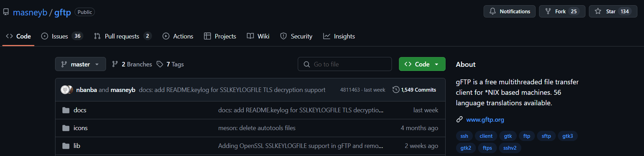Select the ftp topic tag
This screenshot has width=644, height=156.
pyautogui.click(x=527, y=136)
